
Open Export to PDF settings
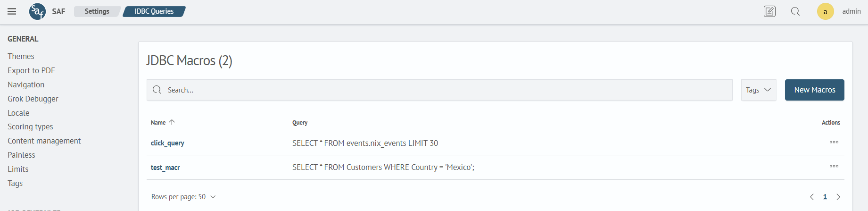(31, 70)
